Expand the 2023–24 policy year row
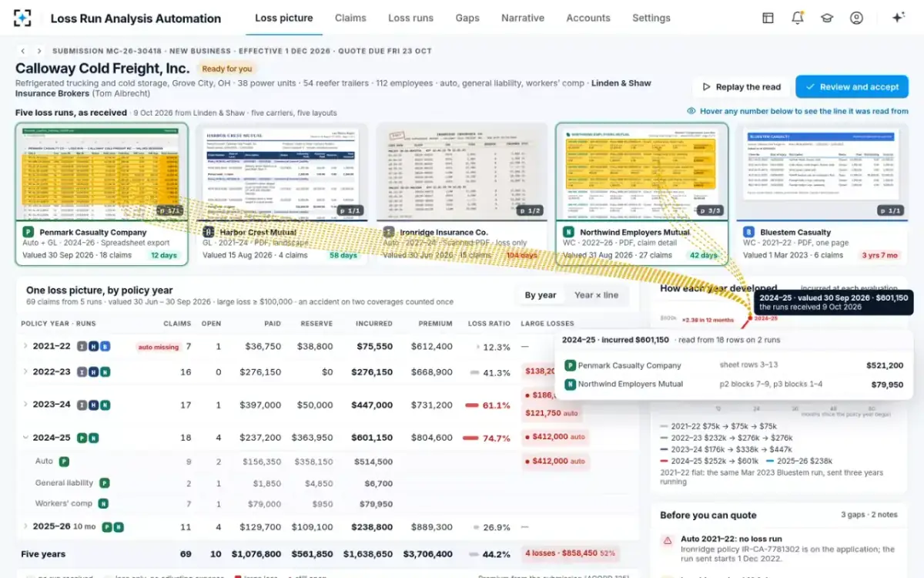 25,405
